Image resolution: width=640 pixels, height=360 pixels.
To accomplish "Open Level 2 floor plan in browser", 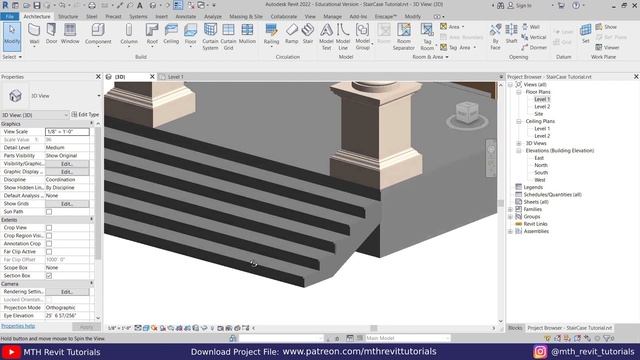I will (542, 107).
